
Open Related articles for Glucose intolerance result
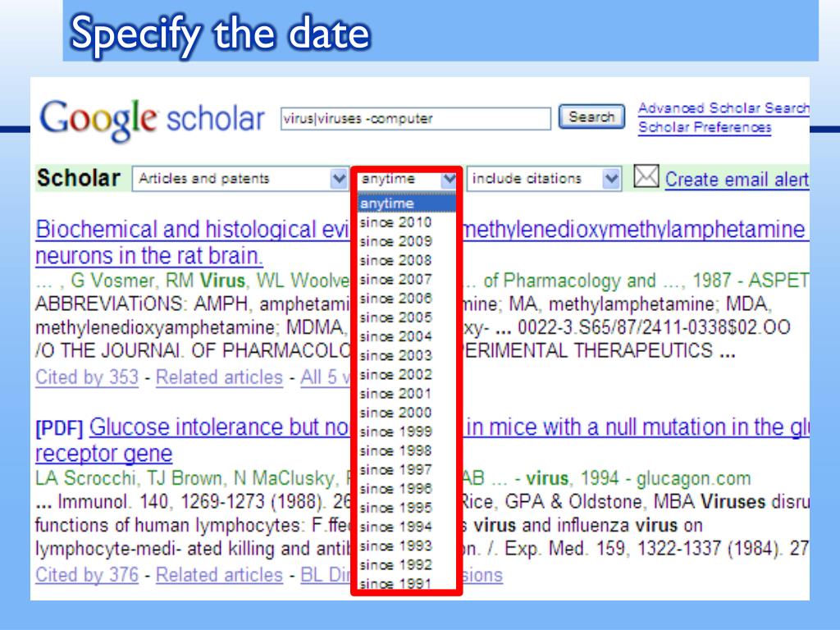click(219, 575)
